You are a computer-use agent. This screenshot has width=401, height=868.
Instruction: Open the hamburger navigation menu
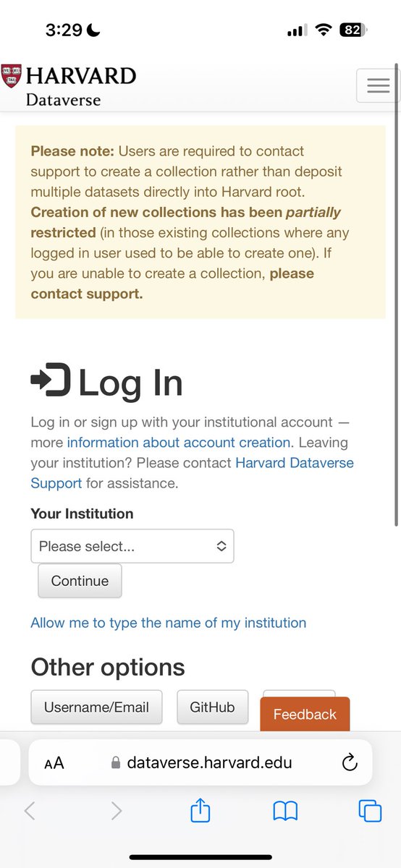[x=378, y=85]
